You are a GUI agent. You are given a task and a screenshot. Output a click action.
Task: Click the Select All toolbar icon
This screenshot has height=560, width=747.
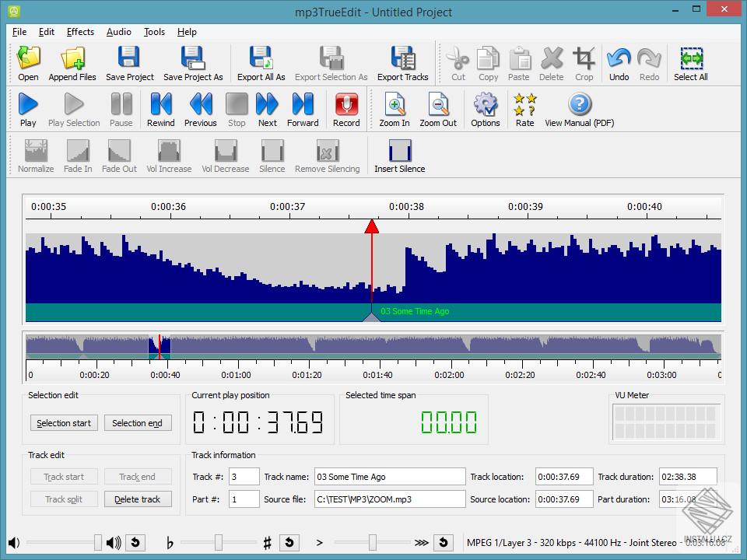[x=690, y=59]
